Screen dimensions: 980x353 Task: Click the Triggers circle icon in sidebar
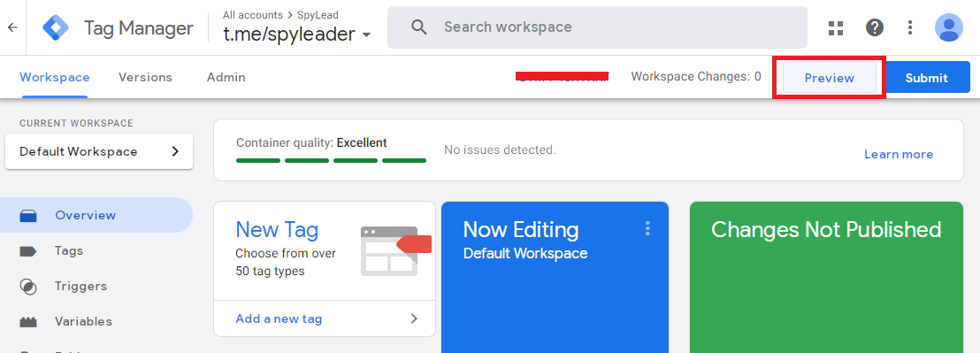pyautogui.click(x=29, y=287)
